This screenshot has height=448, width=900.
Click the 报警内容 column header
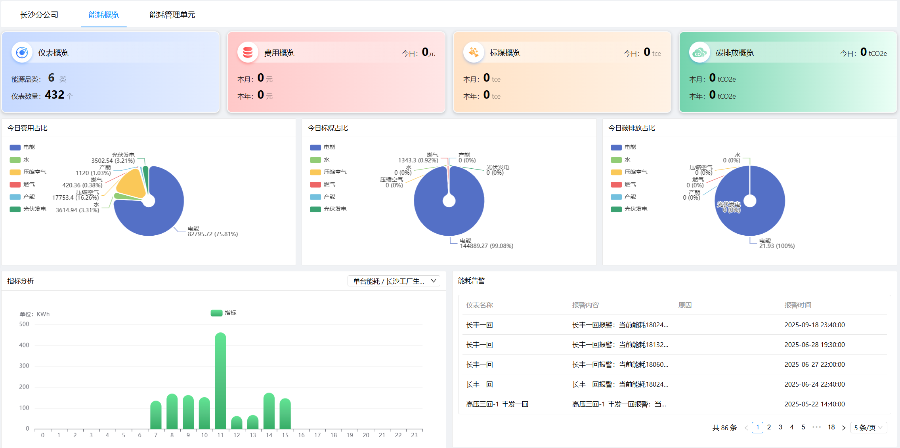586,305
